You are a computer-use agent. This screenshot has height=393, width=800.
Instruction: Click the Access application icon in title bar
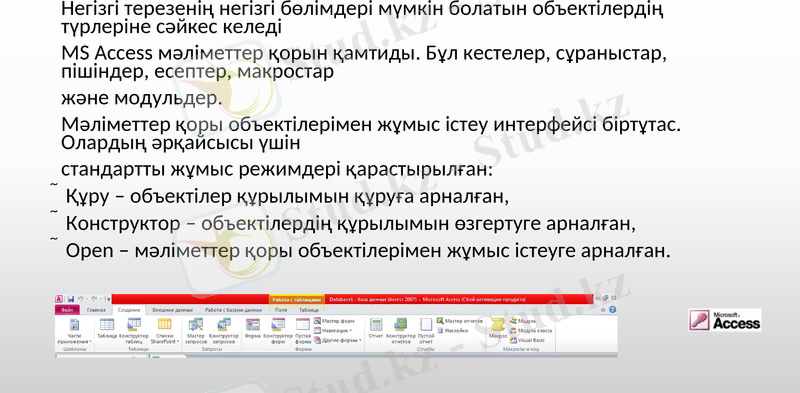(59, 299)
